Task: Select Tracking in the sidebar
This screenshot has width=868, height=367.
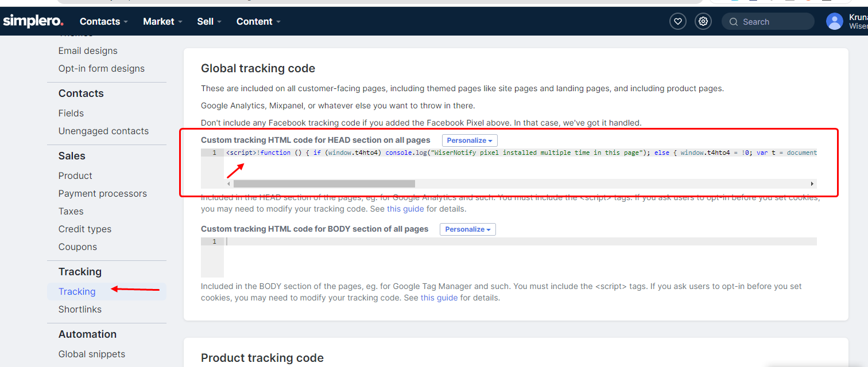Action: (77, 291)
